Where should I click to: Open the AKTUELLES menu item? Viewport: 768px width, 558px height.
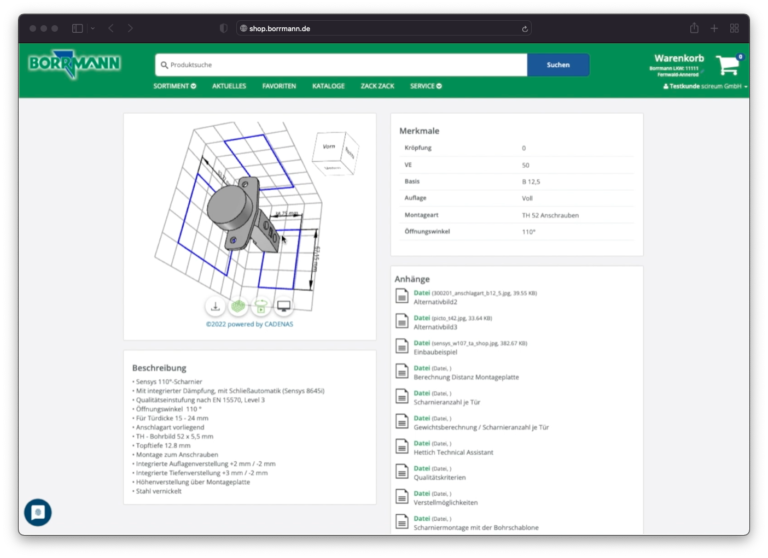pos(229,86)
